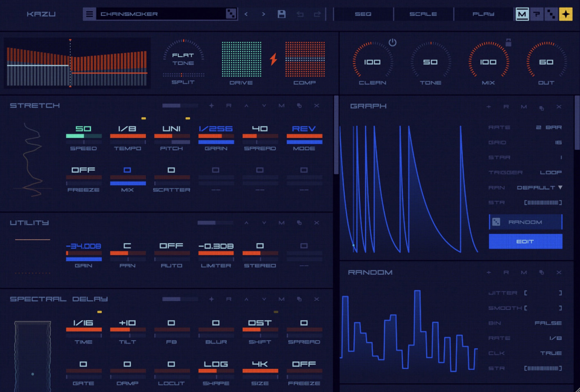Click the redo arrow icon
The width and height of the screenshot is (580, 392).
(317, 14)
